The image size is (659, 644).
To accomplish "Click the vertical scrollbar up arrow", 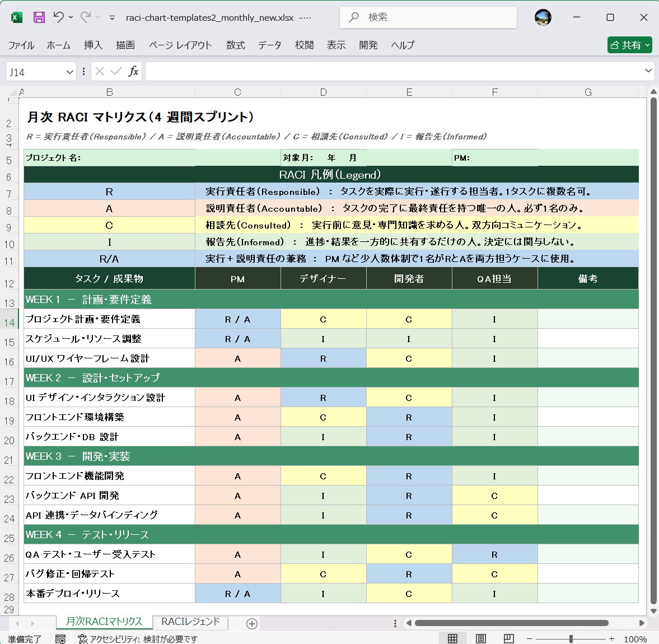I will tap(653, 91).
